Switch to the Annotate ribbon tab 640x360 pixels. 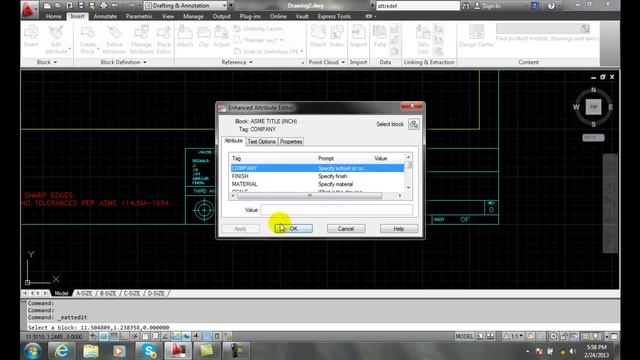[x=105, y=16]
